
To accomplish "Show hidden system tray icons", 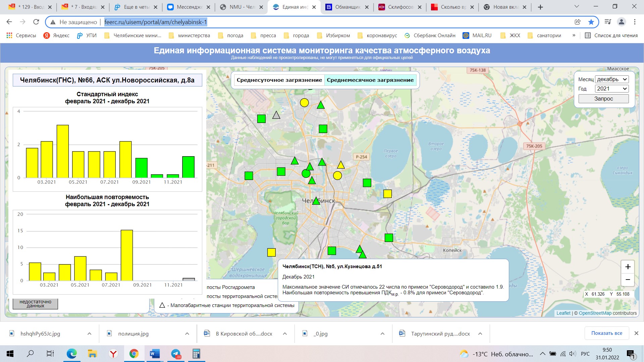I will [542, 354].
